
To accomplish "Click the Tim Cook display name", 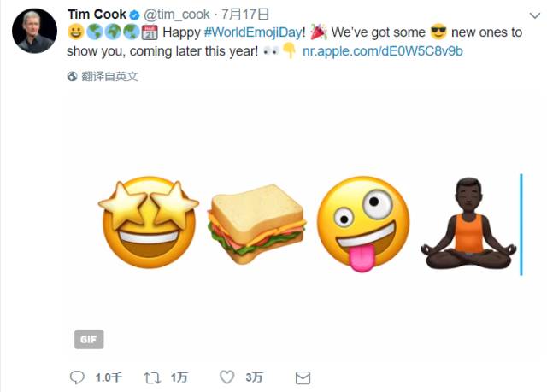I will 97,15.
